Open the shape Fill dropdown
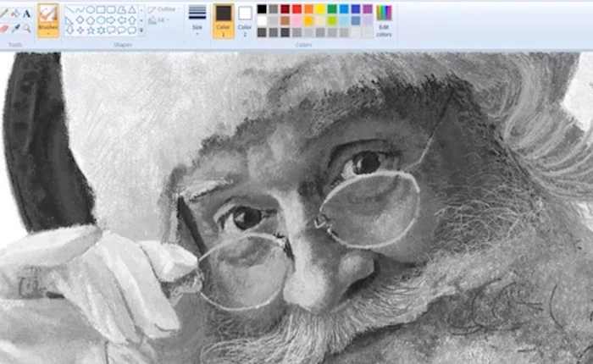Image resolution: width=593 pixels, height=364 pixels. click(x=159, y=20)
